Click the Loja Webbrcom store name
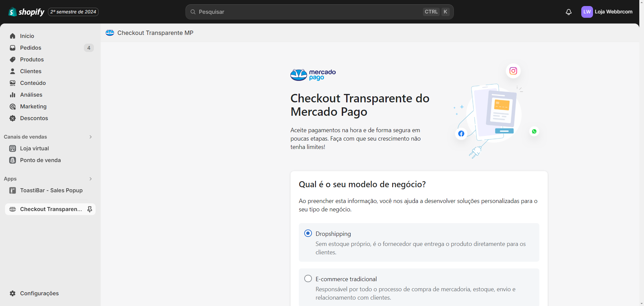Image resolution: width=644 pixels, height=306 pixels. click(x=613, y=12)
